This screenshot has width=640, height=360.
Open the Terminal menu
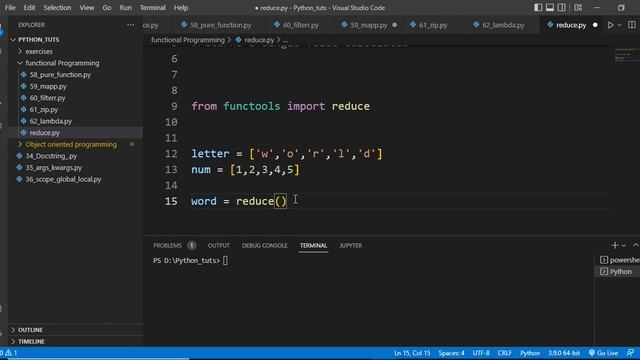153,7
